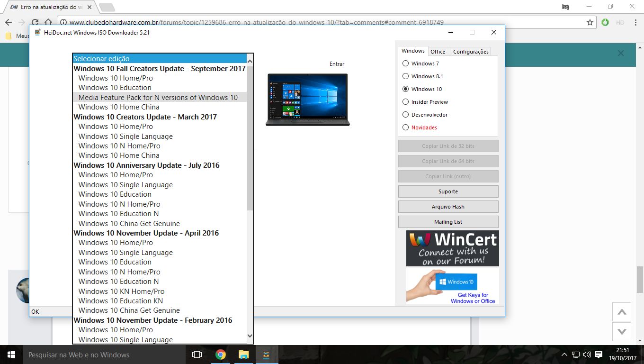Dismiss the teal banner on the forum page

coord(621,54)
